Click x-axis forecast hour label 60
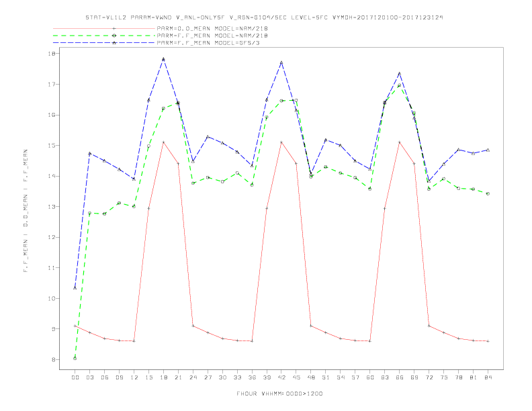Viewport: 532px width, 411px height. tap(370, 377)
